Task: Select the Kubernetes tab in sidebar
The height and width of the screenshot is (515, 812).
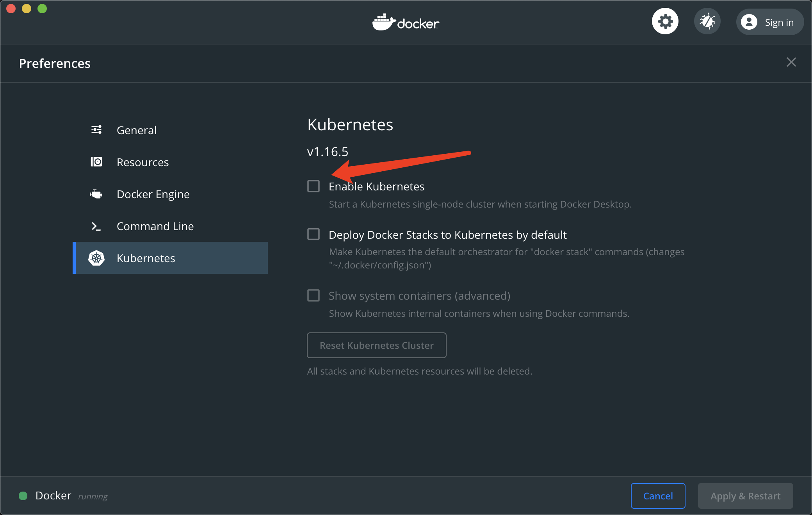Action: pos(170,258)
